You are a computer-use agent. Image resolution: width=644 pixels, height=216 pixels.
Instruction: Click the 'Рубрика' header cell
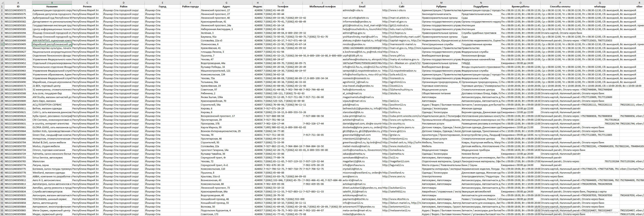(441, 6)
